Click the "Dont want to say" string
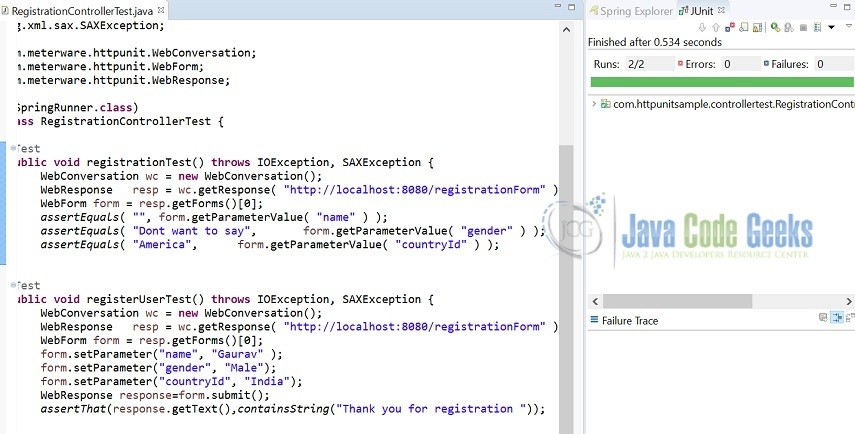The height and width of the screenshot is (434, 855). coord(190,231)
